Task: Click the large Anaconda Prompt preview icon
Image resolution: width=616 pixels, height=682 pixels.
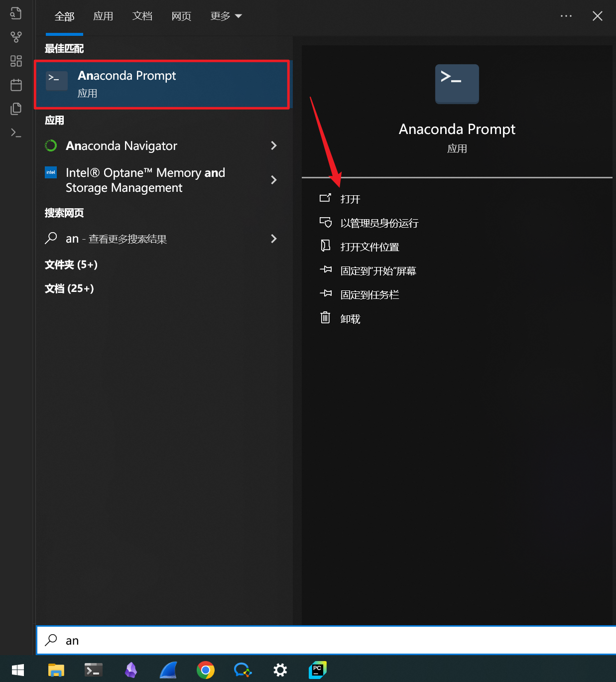Action: [457, 84]
